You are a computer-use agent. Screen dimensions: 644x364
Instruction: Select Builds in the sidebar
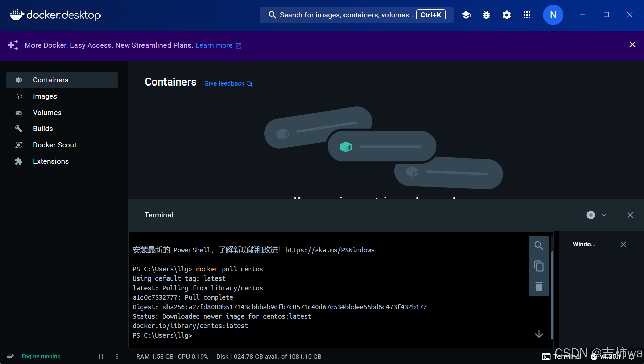click(62, 129)
